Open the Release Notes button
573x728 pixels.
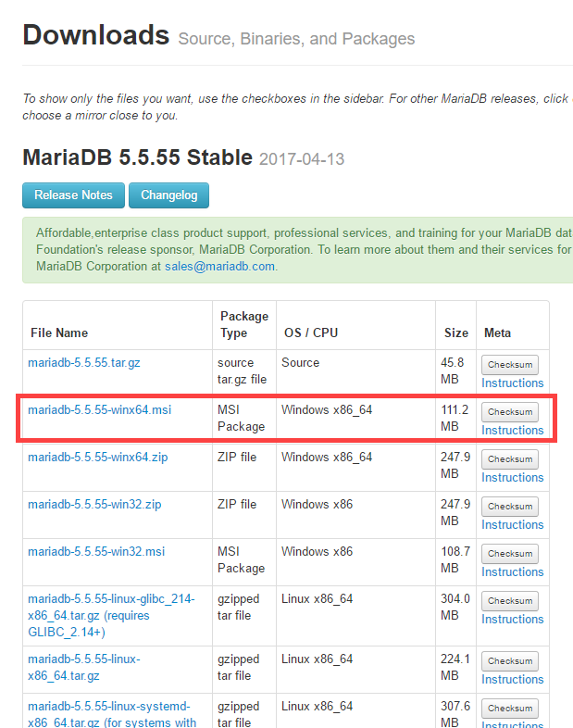[x=73, y=195]
